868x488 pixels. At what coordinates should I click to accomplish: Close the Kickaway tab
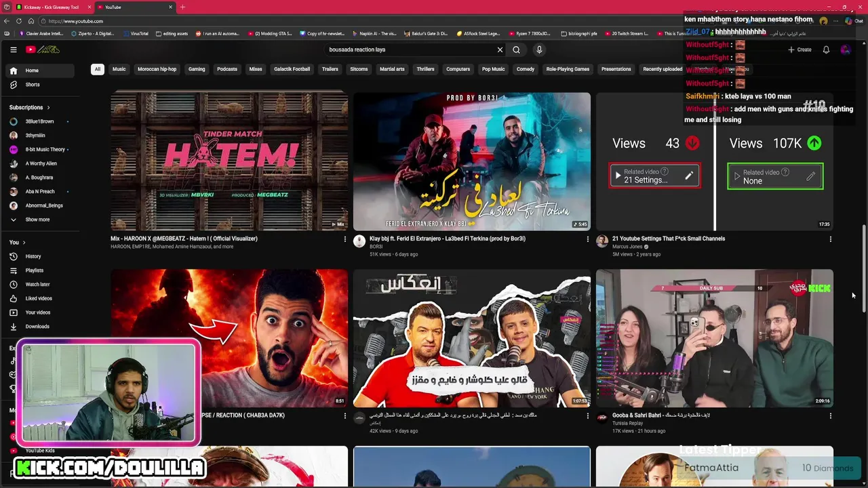[x=89, y=7]
